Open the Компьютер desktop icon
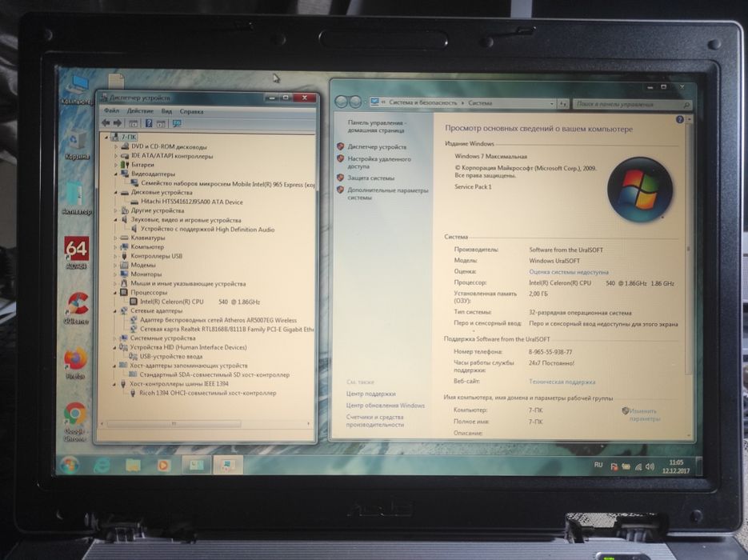This screenshot has width=748, height=560. (x=77, y=90)
